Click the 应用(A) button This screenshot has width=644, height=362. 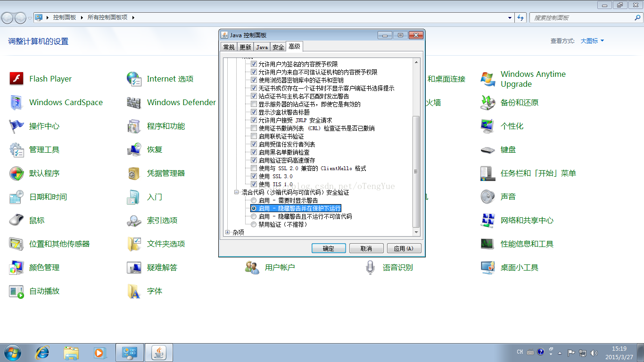[404, 248]
